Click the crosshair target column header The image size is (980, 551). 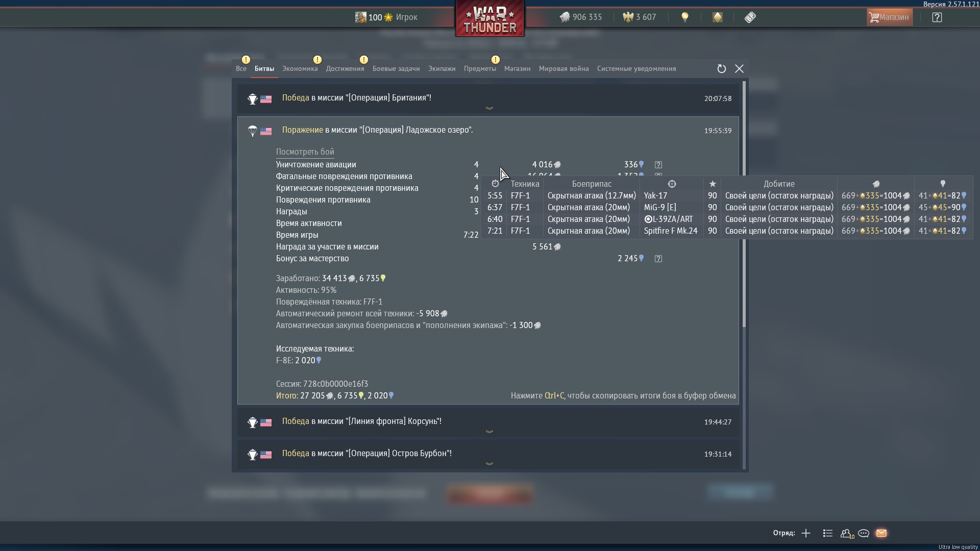[672, 184]
